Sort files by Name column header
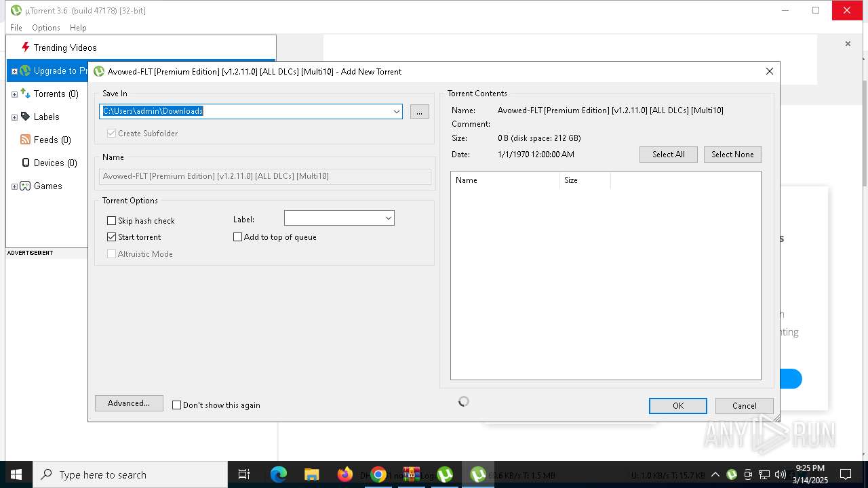868x488 pixels. [x=505, y=180]
